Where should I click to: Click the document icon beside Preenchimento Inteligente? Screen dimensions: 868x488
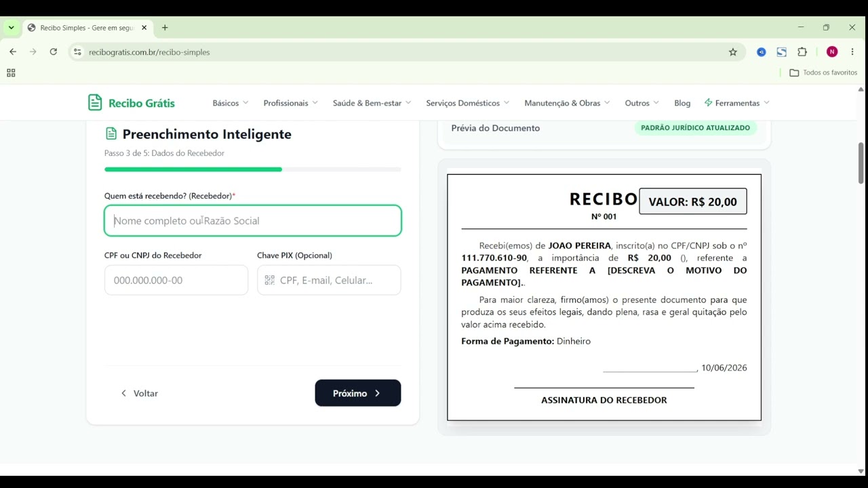111,134
